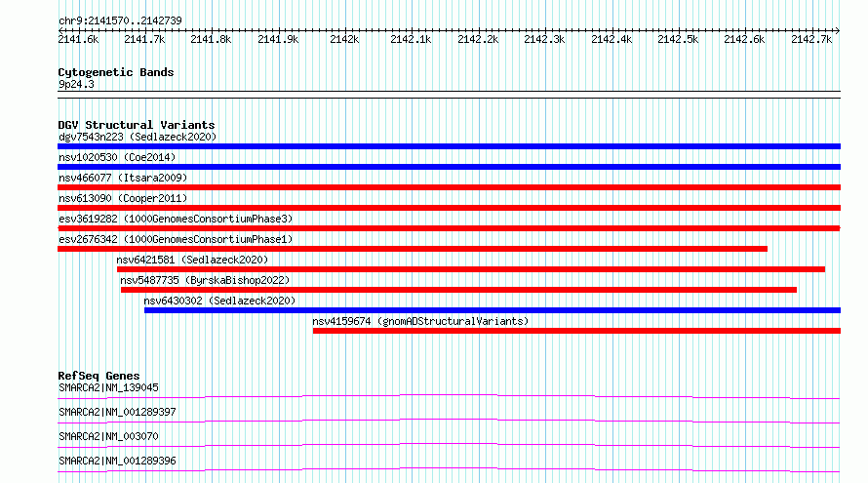Click the magenta gene line for NM_001289397
The width and height of the screenshot is (868, 483).
click(x=449, y=421)
